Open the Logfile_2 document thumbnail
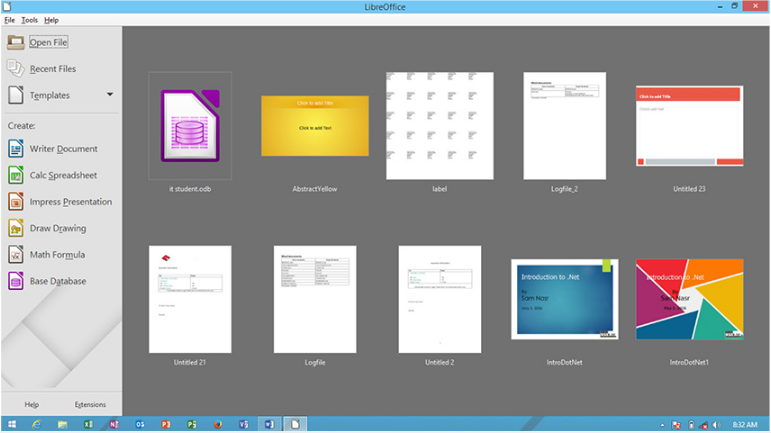This screenshot has width=771, height=433. 564,126
